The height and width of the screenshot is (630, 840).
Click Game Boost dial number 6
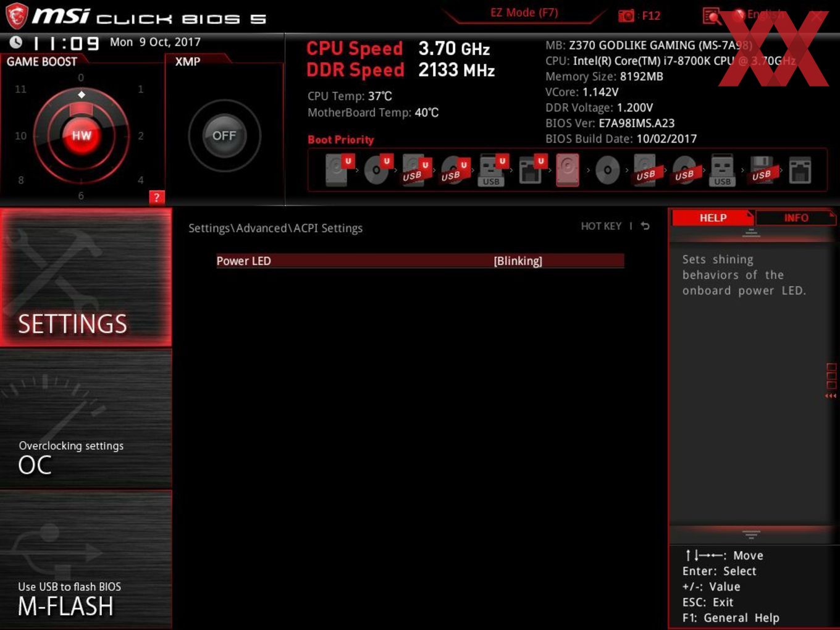(x=81, y=195)
